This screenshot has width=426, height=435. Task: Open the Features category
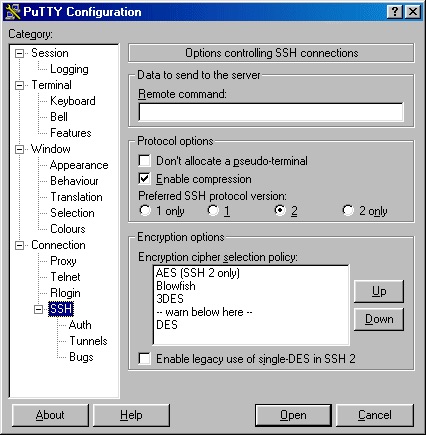click(71, 133)
